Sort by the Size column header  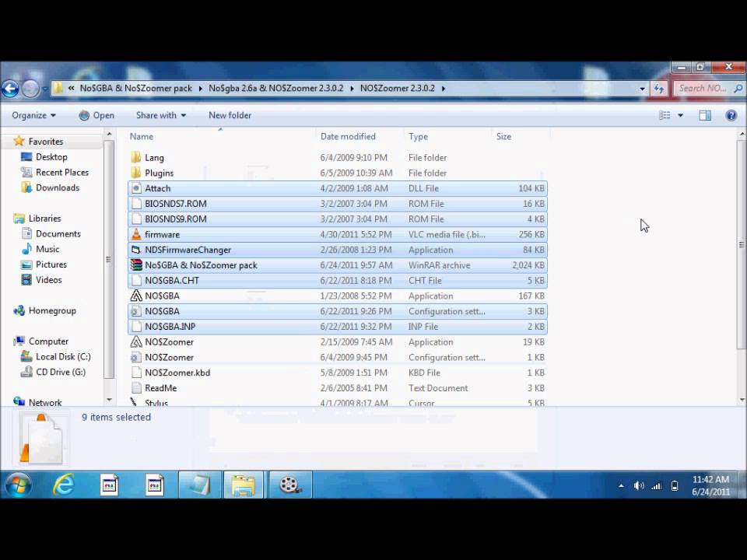[x=503, y=137]
